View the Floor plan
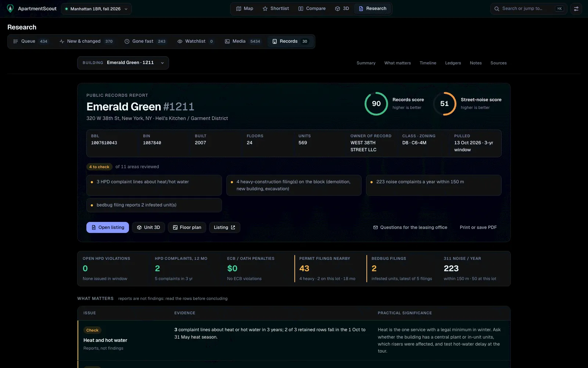 [x=187, y=227]
